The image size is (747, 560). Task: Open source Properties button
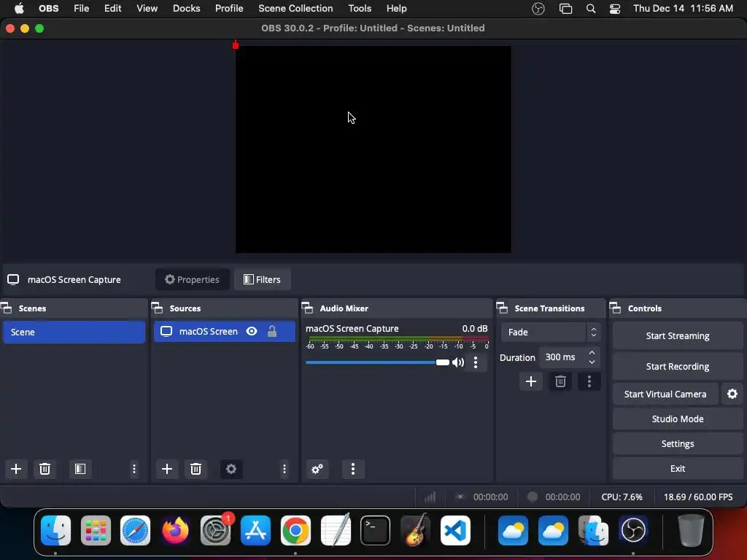click(192, 279)
